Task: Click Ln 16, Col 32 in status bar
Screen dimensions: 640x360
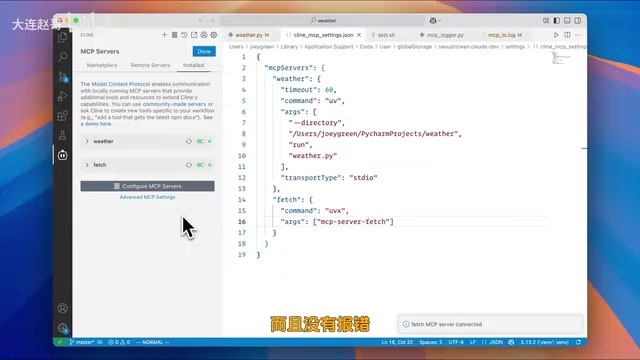Action: click(x=397, y=342)
